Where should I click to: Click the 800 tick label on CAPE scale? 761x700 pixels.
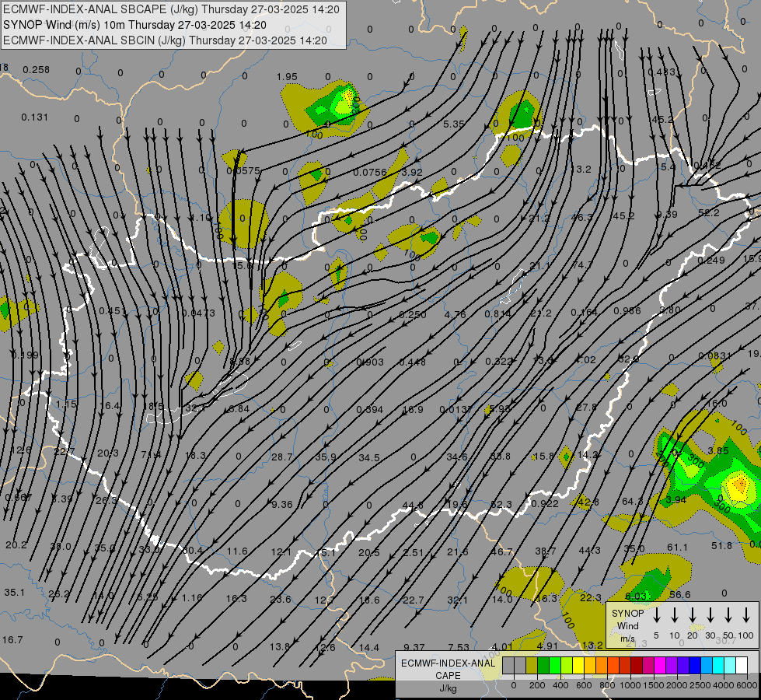[x=607, y=685]
